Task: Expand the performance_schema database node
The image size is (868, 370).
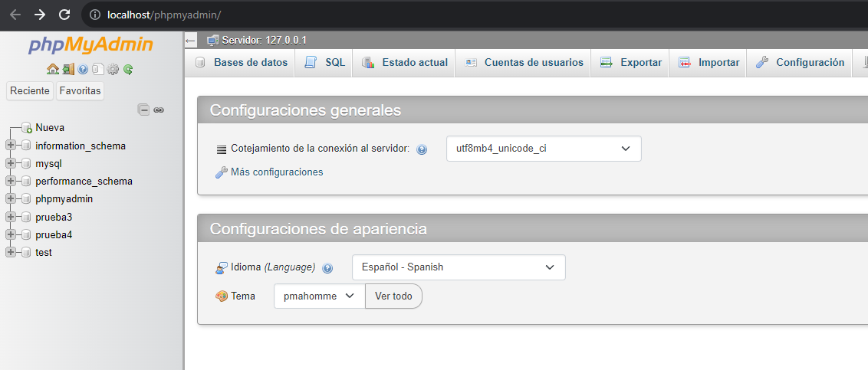Action: point(10,182)
